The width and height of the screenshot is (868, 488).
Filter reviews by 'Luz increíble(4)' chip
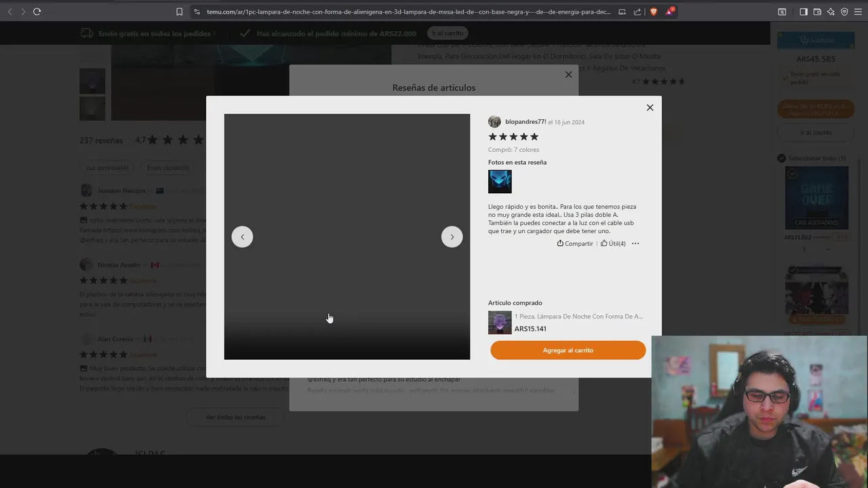coord(106,168)
